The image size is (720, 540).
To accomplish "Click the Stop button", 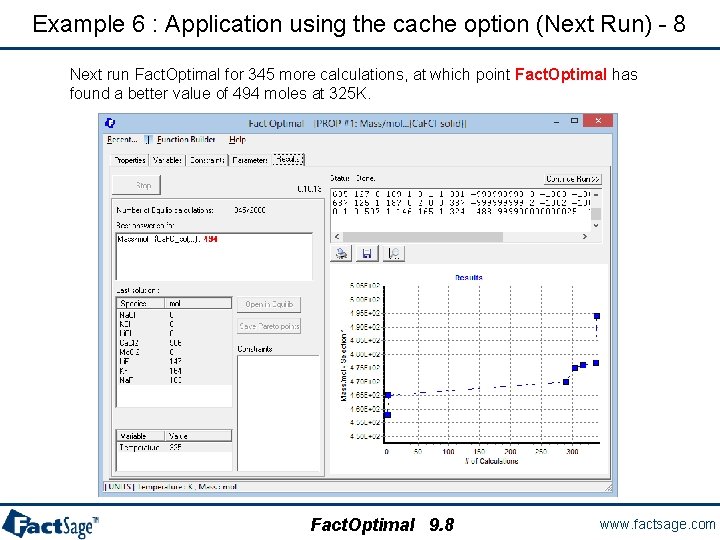I will [136, 186].
